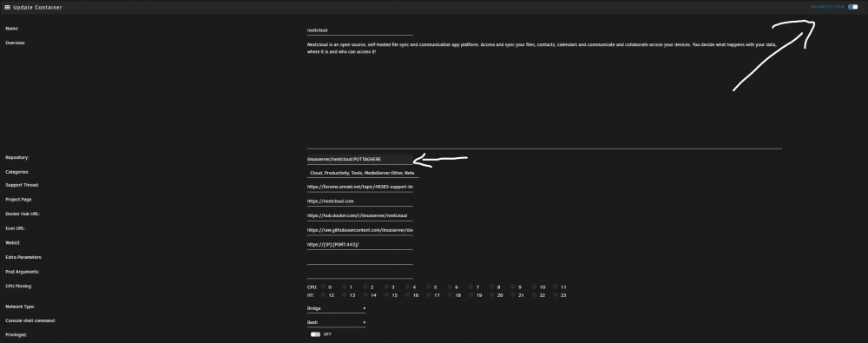
Task: Click the 'CPU Pinning:' label
Action: point(19,287)
